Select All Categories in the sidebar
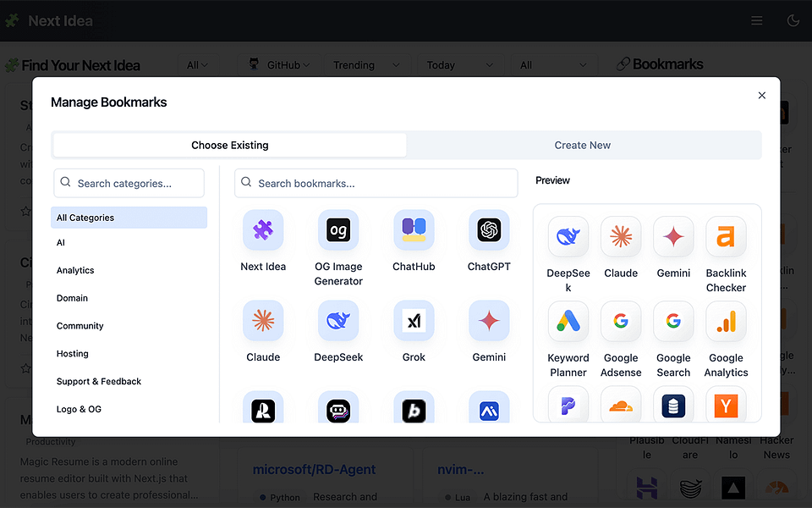812x508 pixels. 129,218
